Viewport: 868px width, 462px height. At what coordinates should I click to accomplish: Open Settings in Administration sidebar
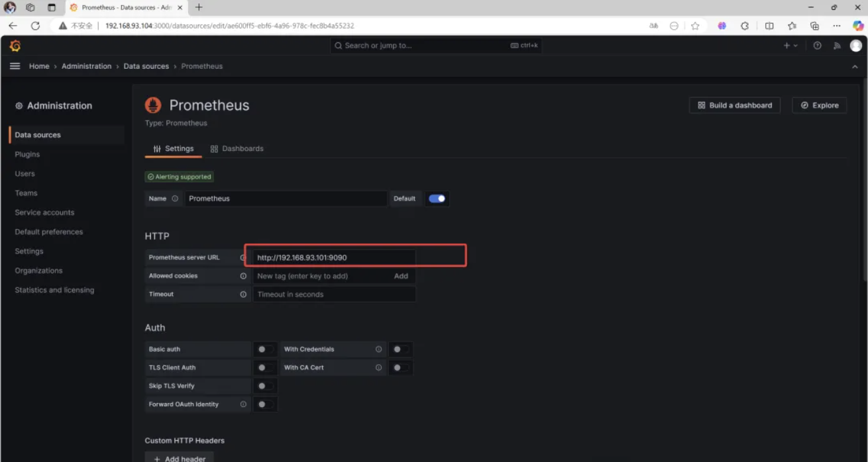[29, 252]
